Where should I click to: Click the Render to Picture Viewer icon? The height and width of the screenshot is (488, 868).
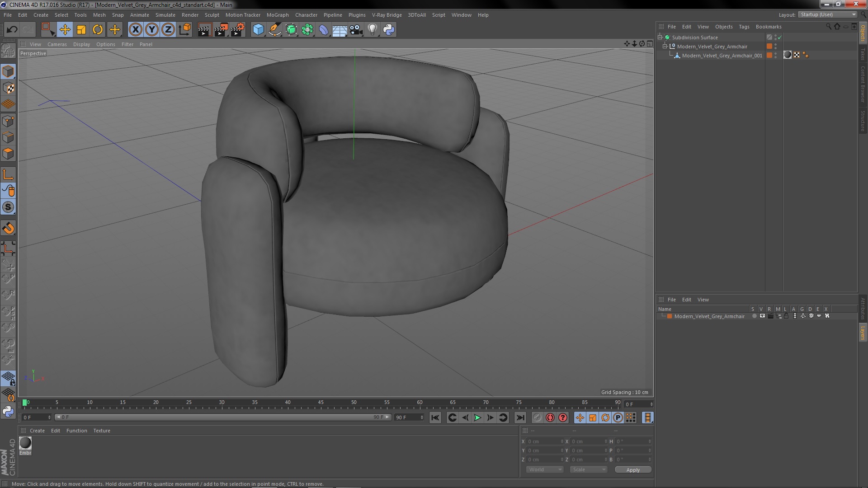pyautogui.click(x=221, y=30)
